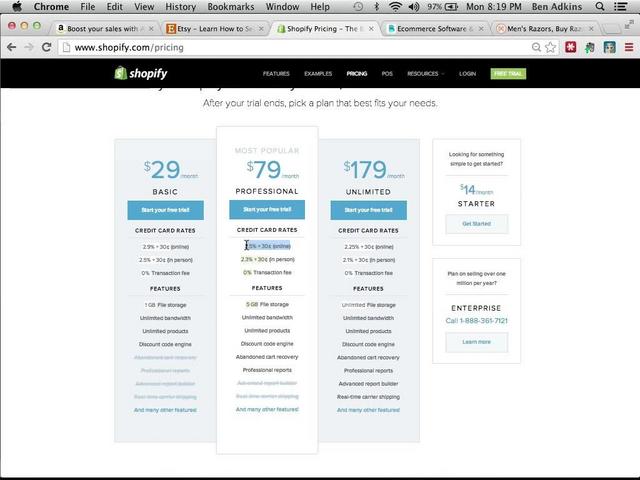Click the clock showing Mon 8:19 PM
Viewport: 640px width, 480px height.
494,7
